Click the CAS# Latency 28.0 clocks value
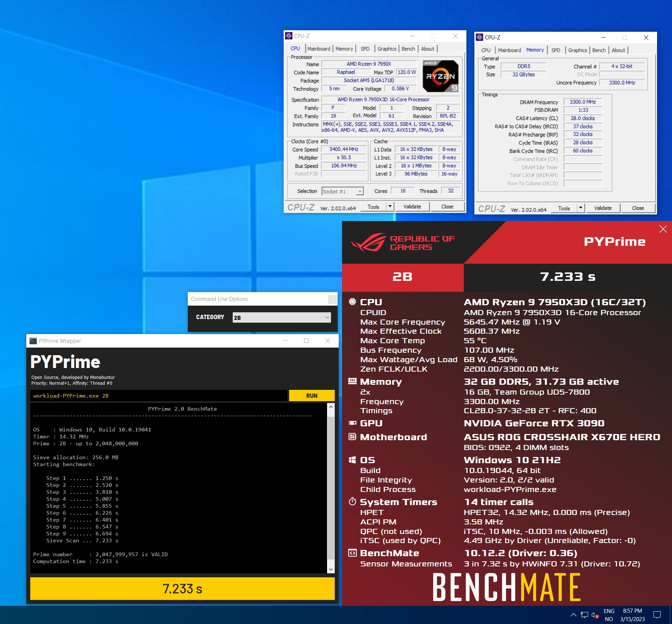Screen dimensions: 672x624 [583, 118]
